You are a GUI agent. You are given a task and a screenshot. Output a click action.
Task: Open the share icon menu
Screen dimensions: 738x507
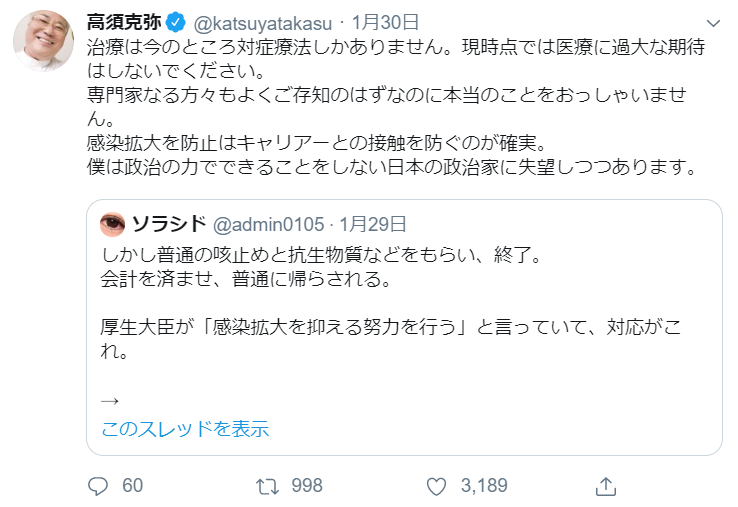[x=604, y=486]
